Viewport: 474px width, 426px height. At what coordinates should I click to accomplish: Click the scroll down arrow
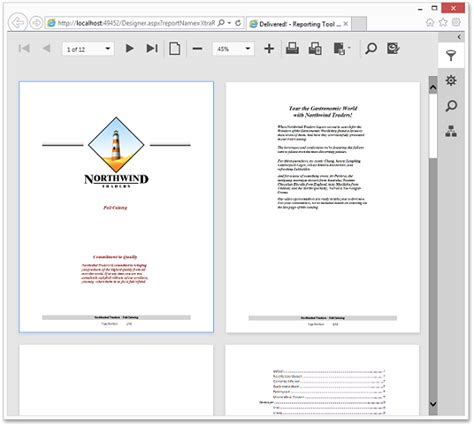pyautogui.click(x=433, y=404)
